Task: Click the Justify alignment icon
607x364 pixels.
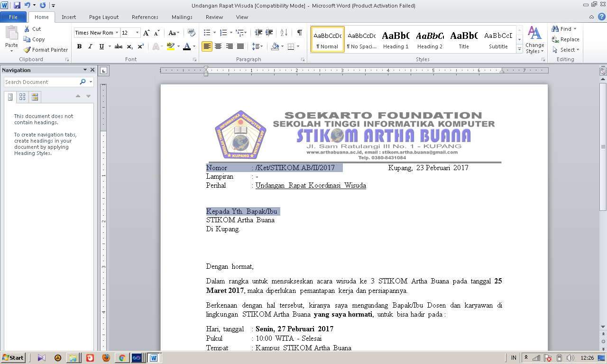Action: [x=239, y=46]
